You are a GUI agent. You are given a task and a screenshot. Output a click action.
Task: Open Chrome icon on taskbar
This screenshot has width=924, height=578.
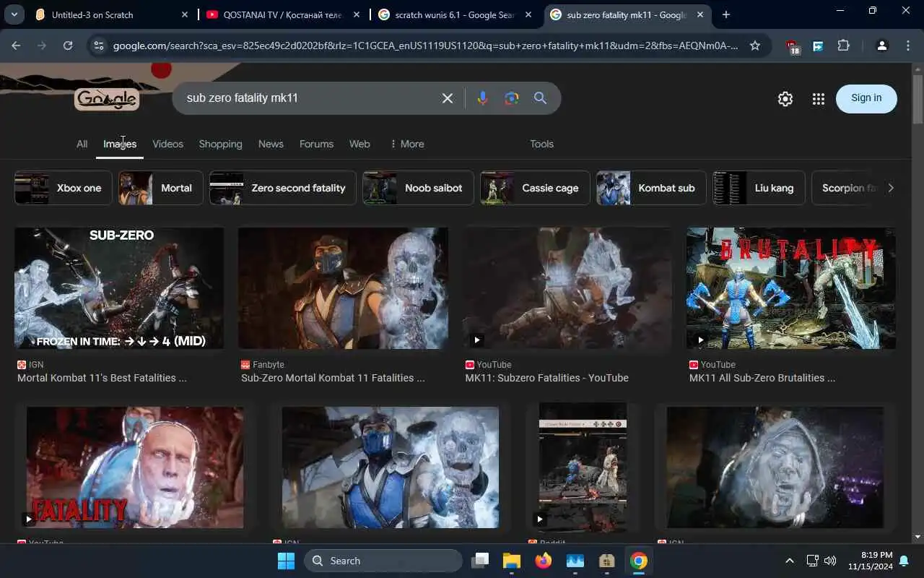tap(639, 561)
